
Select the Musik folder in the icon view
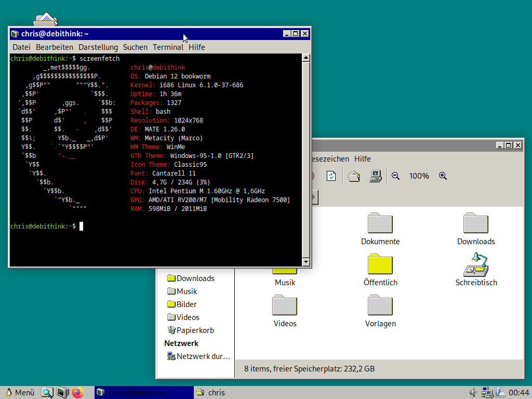pyautogui.click(x=285, y=277)
